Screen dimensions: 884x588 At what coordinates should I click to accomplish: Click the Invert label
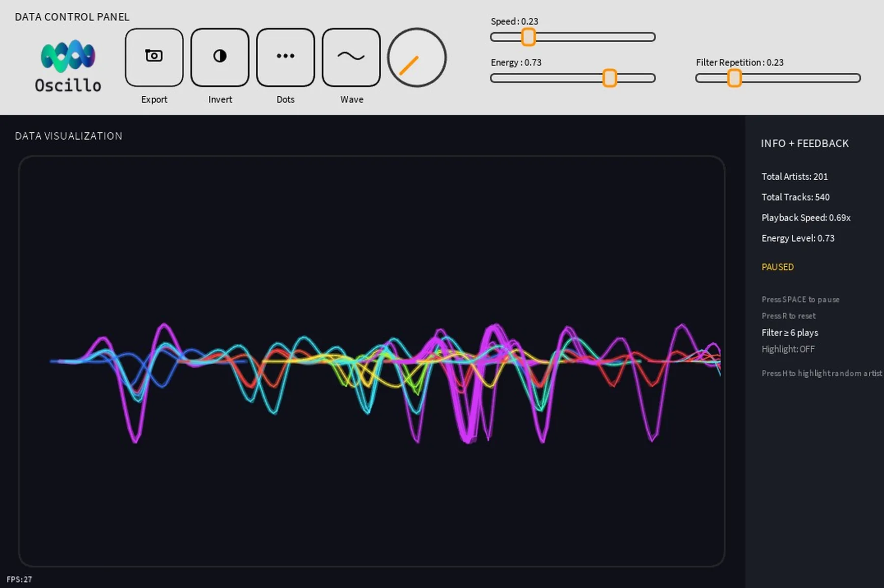click(x=220, y=99)
